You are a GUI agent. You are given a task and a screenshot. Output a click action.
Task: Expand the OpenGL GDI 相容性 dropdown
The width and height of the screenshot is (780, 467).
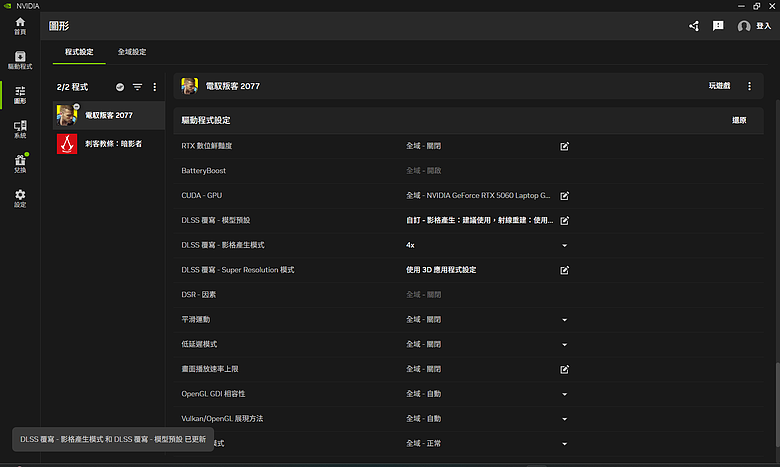pos(564,394)
